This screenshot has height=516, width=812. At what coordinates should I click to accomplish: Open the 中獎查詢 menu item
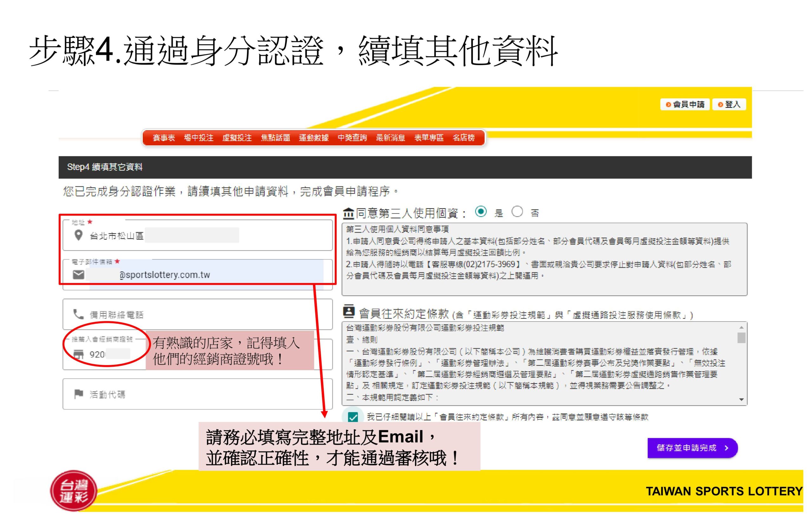352,138
